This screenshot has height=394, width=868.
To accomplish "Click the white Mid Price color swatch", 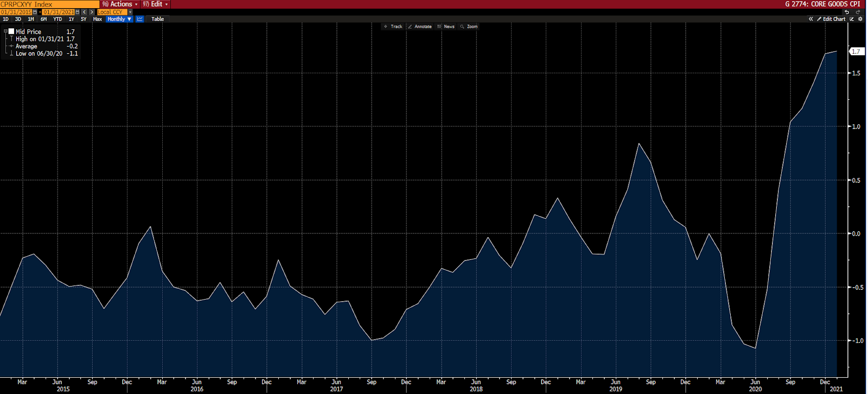I will click(11, 31).
